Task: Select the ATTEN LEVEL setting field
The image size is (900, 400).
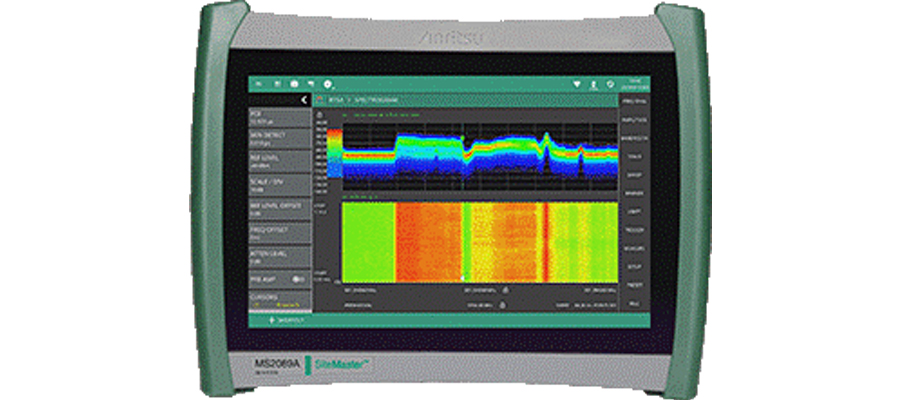Action: pyautogui.click(x=278, y=257)
